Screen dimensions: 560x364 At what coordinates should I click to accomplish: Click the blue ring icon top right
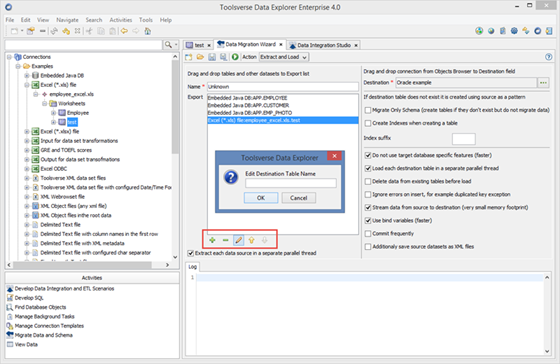point(538,31)
